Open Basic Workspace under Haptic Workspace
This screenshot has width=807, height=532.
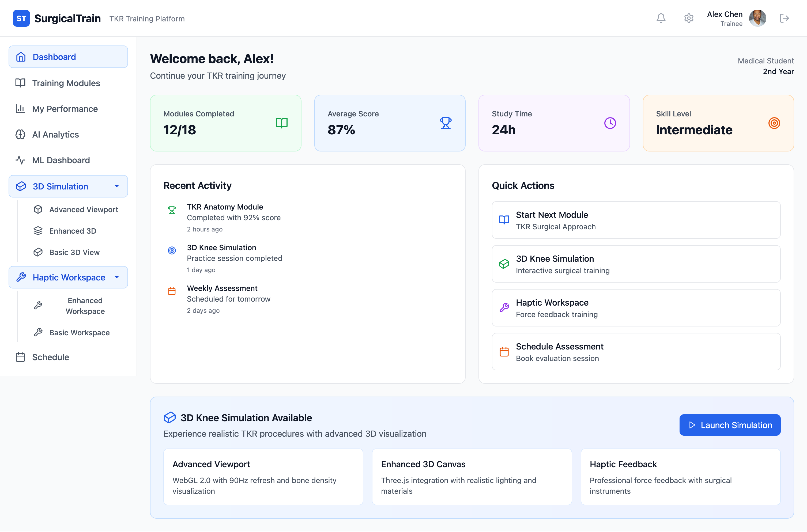click(79, 333)
